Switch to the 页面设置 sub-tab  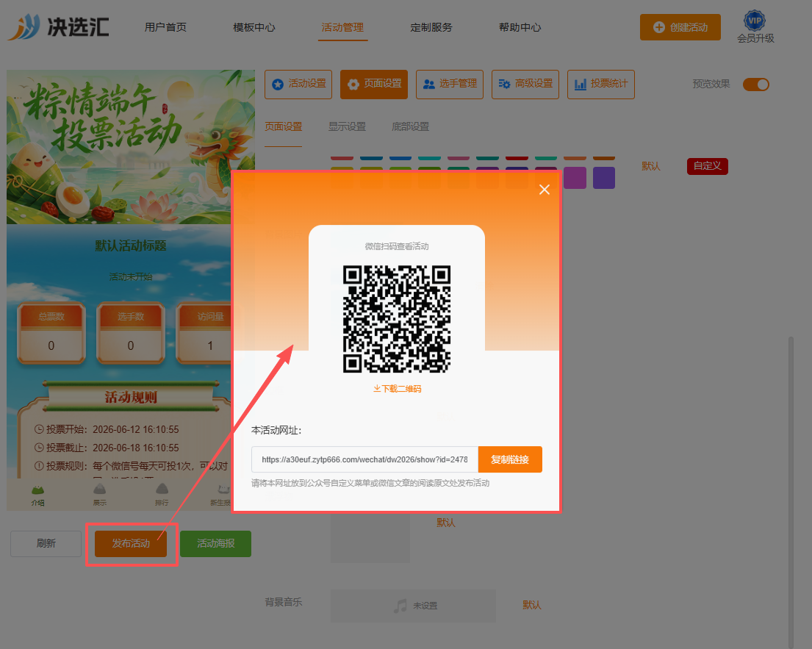283,126
